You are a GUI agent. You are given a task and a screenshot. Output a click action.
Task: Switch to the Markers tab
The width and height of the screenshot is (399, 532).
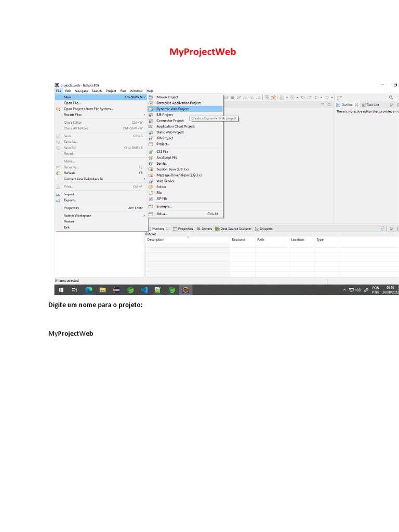pyautogui.click(x=158, y=229)
